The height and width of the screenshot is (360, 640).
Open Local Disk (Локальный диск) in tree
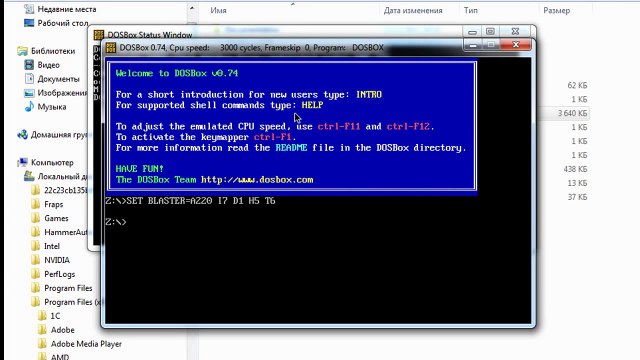[x=55, y=176]
